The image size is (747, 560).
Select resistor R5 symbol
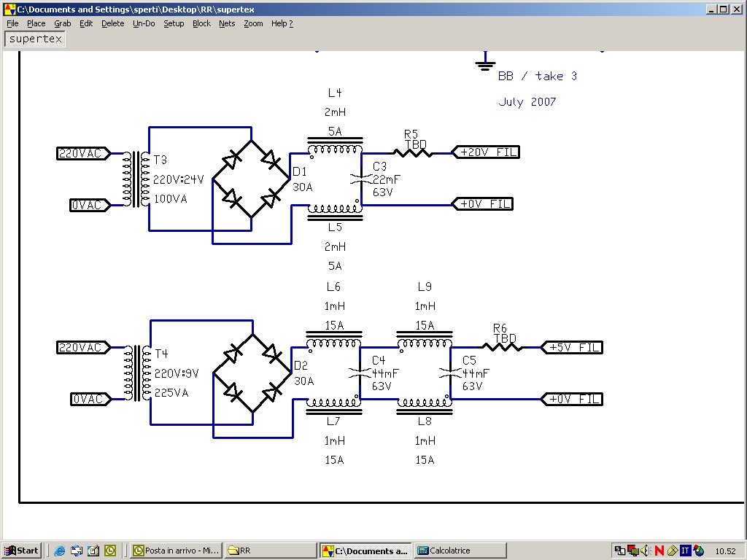click(x=413, y=153)
